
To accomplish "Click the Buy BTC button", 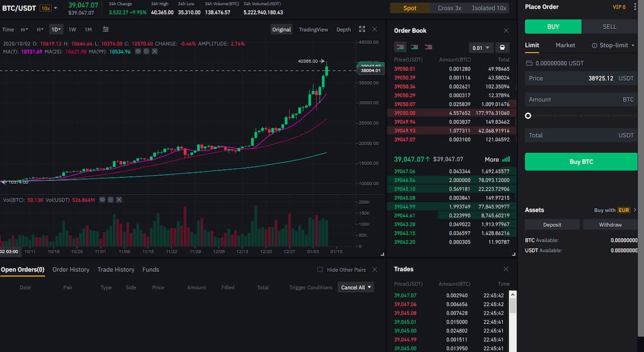I will click(x=581, y=161).
